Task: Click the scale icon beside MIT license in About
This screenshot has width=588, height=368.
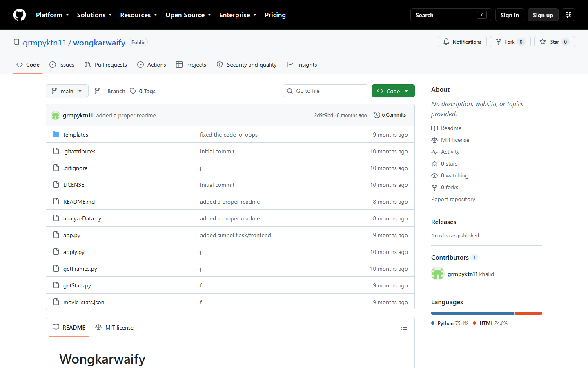Action: pyautogui.click(x=434, y=140)
